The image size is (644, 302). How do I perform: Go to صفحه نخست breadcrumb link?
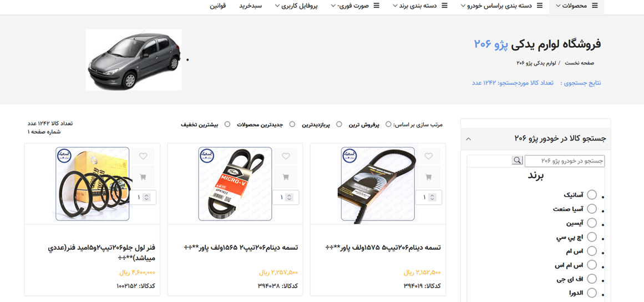click(579, 63)
